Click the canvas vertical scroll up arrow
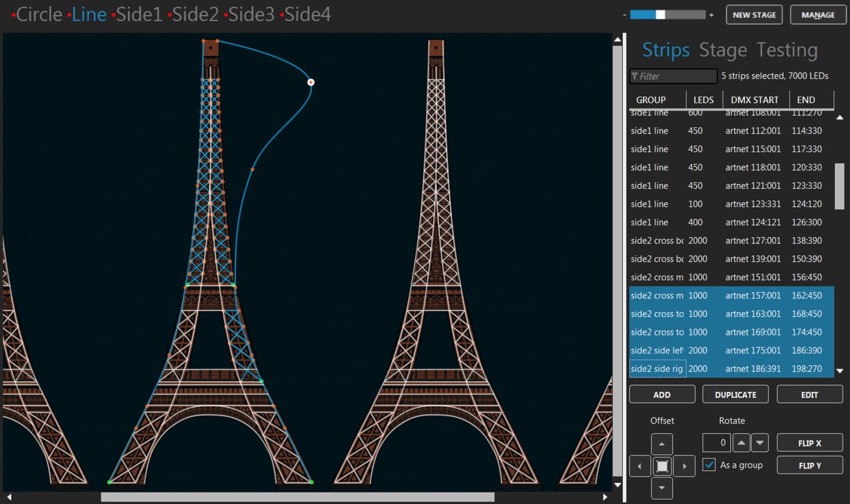This screenshot has height=504, width=850. click(618, 40)
